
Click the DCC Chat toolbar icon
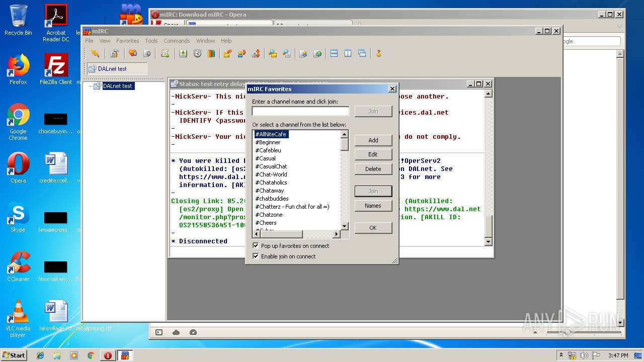click(242, 53)
